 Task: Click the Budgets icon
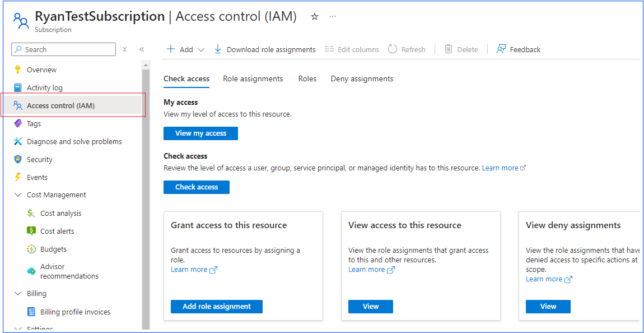31,249
